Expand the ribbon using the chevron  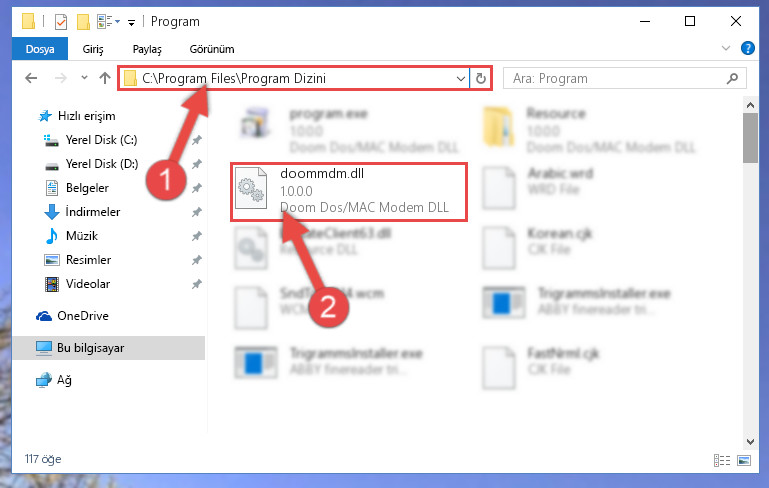pyautogui.click(x=726, y=48)
